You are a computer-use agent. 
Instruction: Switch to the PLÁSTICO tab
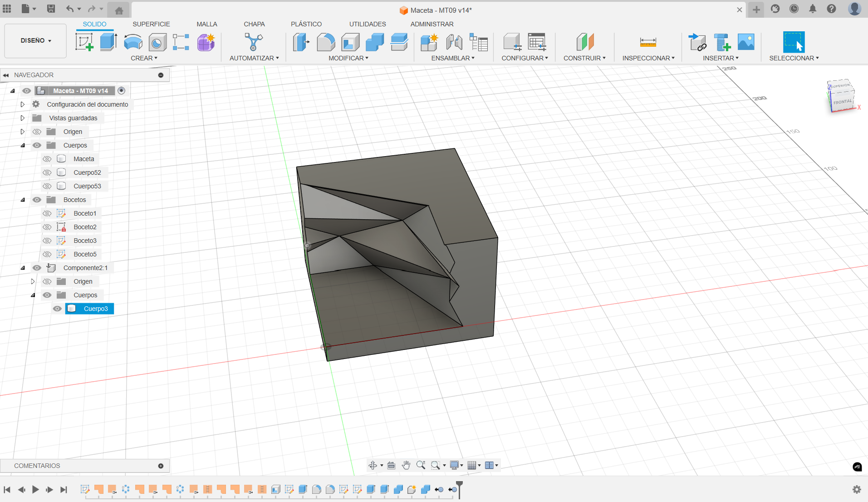tap(306, 24)
